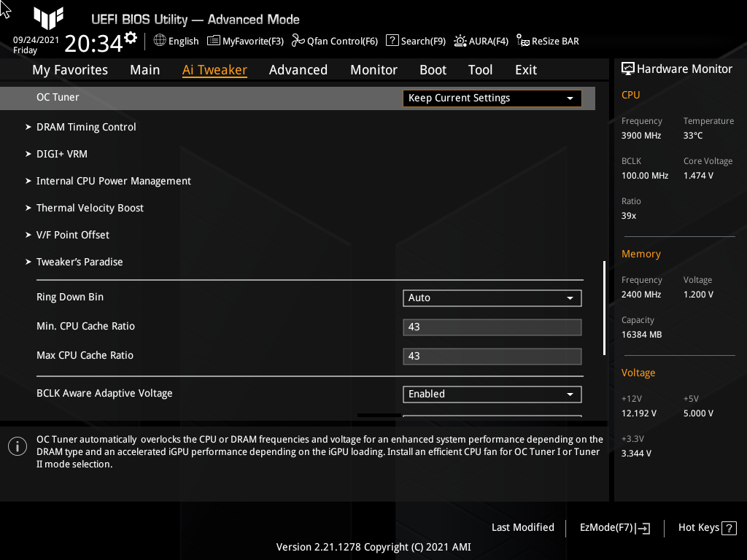Click the Version 2.21.1278 copyright text
Image resolution: width=747 pixels, height=560 pixels.
coord(373,547)
